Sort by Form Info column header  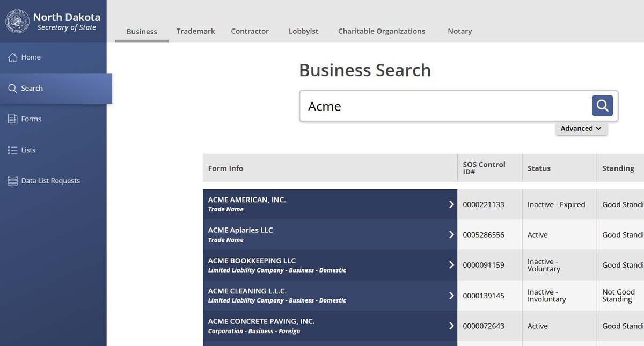330,168
